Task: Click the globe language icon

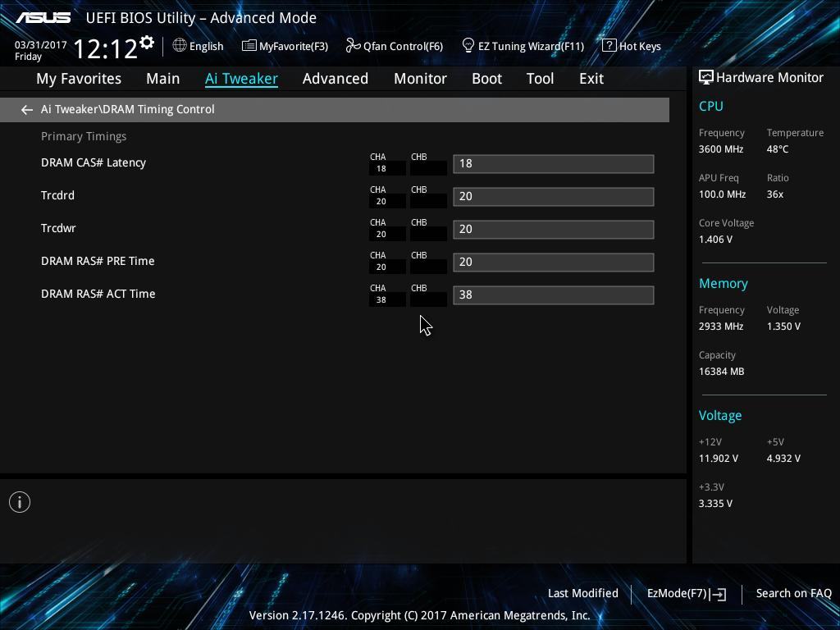Action: [x=180, y=46]
